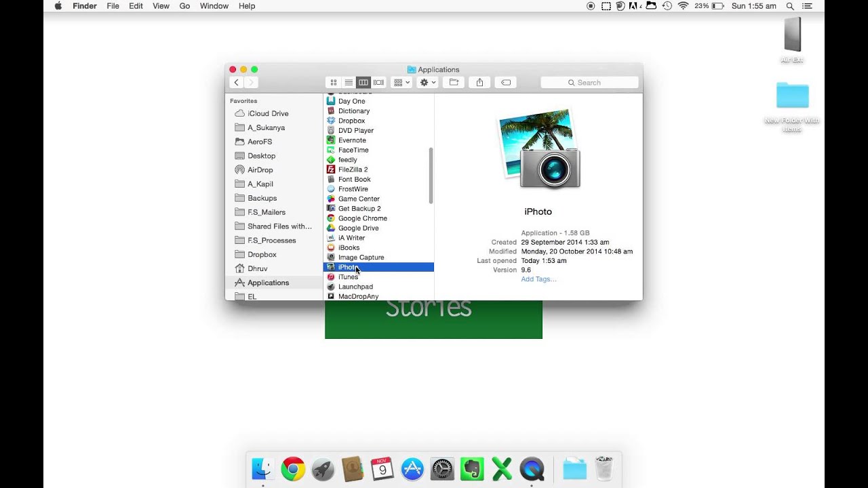Click the applications column scrollbar
868x488 pixels.
pos(431,176)
